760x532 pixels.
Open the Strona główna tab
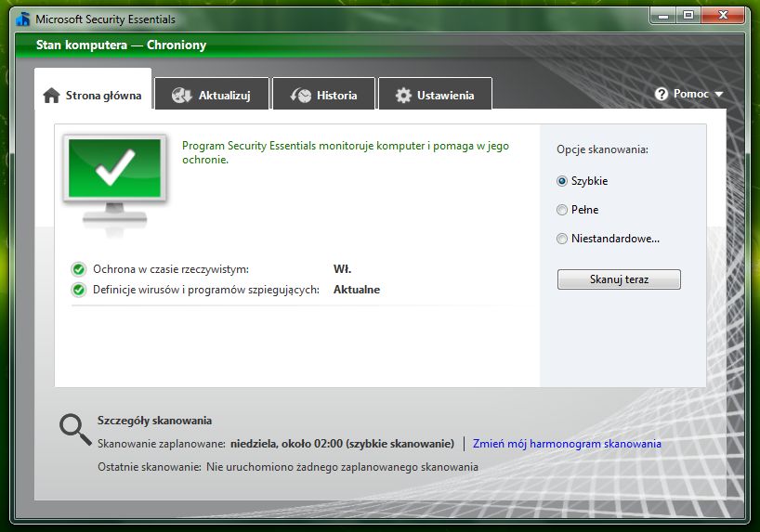point(93,89)
